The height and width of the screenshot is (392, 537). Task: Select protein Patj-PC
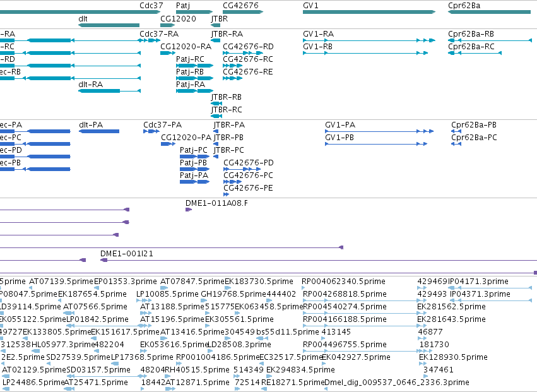194,150
